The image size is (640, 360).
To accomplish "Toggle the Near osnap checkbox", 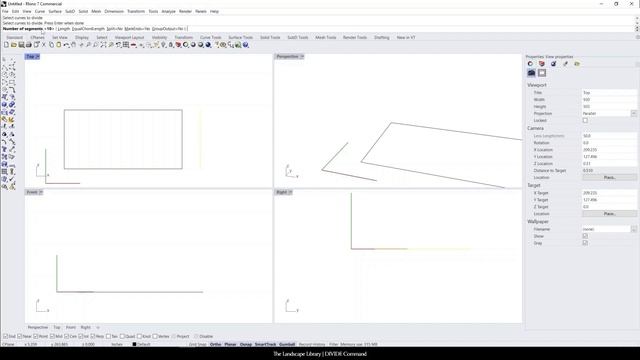I will coord(20,336).
